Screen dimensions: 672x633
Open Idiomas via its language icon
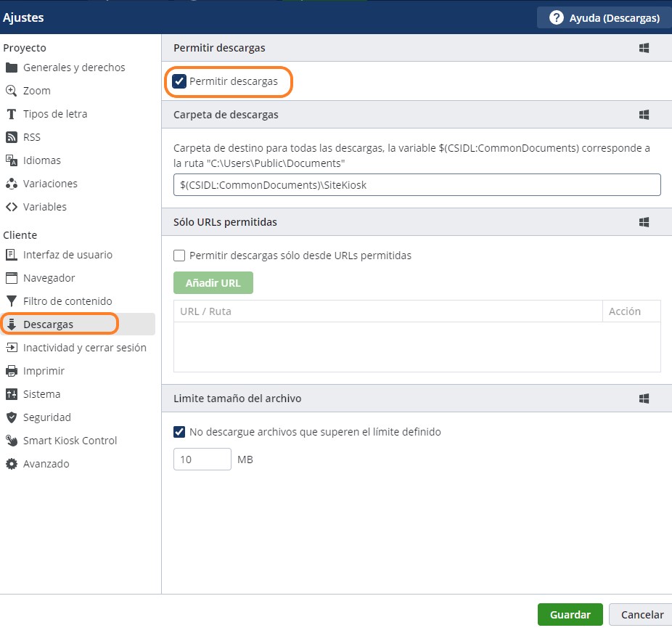pyautogui.click(x=11, y=160)
